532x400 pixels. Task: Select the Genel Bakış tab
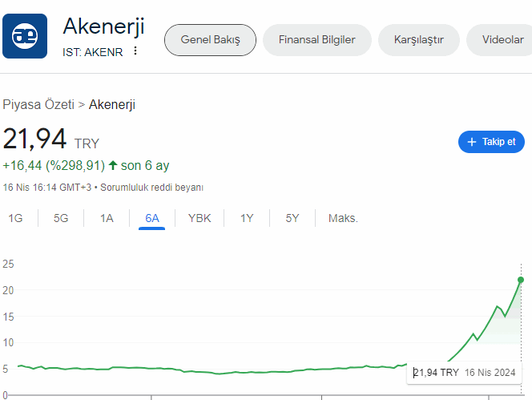[x=210, y=40]
